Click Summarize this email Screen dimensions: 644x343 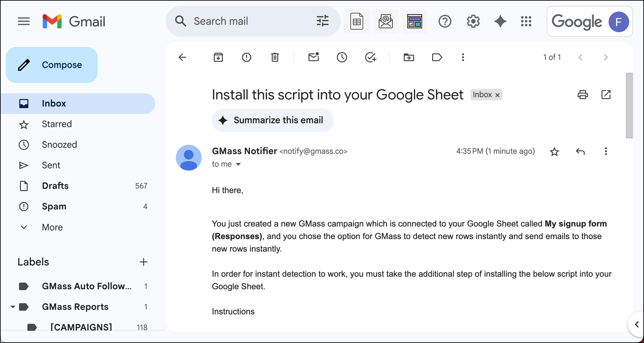pyautogui.click(x=272, y=120)
